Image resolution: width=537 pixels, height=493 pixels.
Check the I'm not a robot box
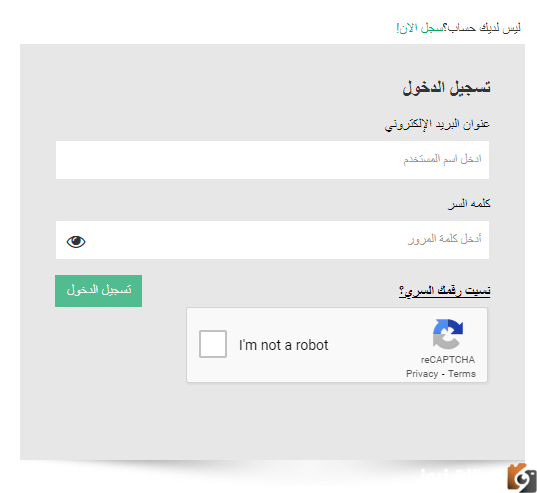[213, 344]
